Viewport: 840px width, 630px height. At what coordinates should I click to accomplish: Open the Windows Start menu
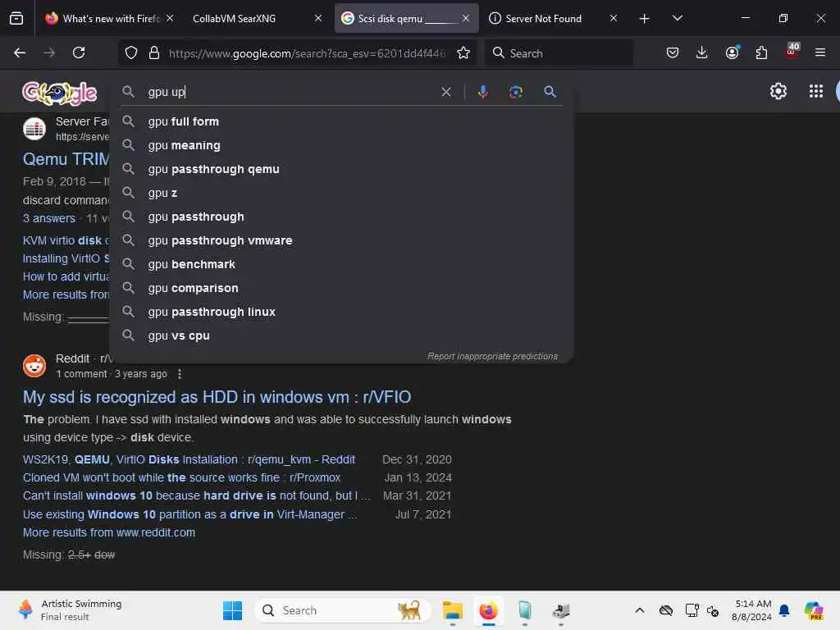click(232, 610)
